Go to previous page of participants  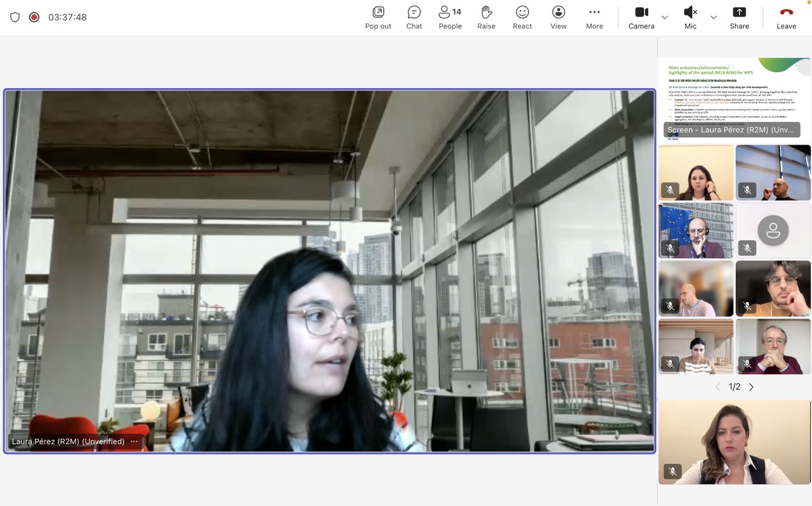[717, 387]
